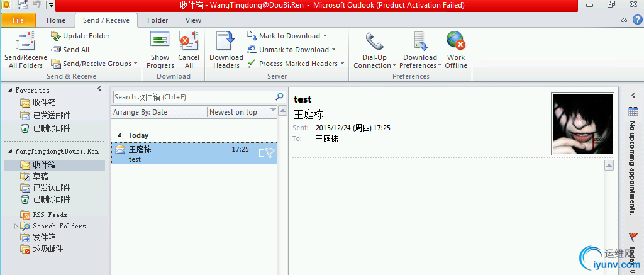The width and height of the screenshot is (644, 275).
Task: Click the reading pane scroll up arrow
Action: click(609, 165)
